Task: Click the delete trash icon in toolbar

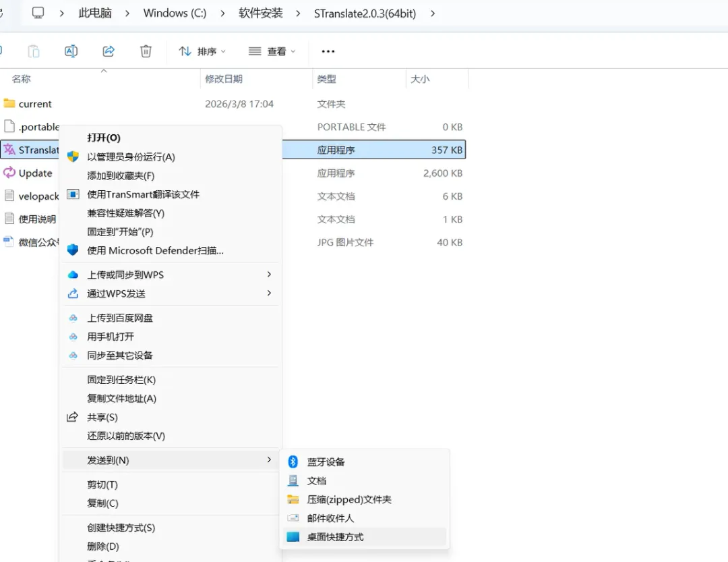Action: [x=146, y=51]
